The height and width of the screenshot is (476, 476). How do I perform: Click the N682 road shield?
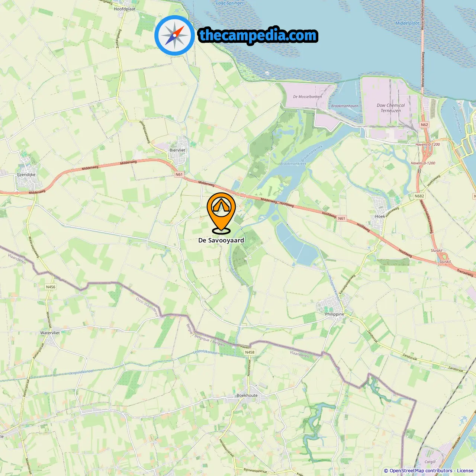coord(419,196)
